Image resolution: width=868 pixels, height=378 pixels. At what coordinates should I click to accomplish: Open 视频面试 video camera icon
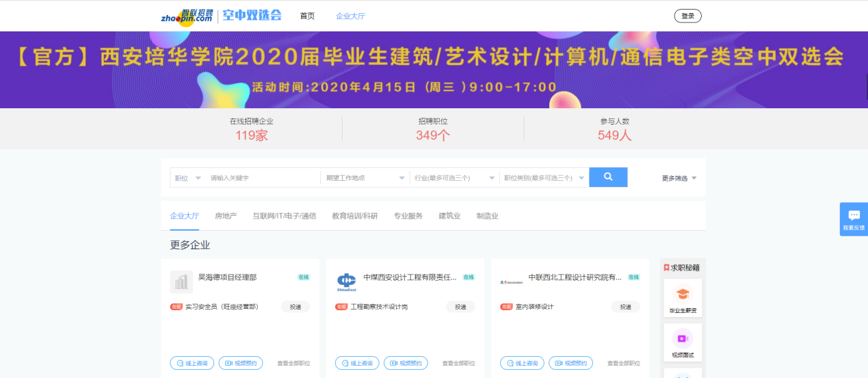(683, 338)
